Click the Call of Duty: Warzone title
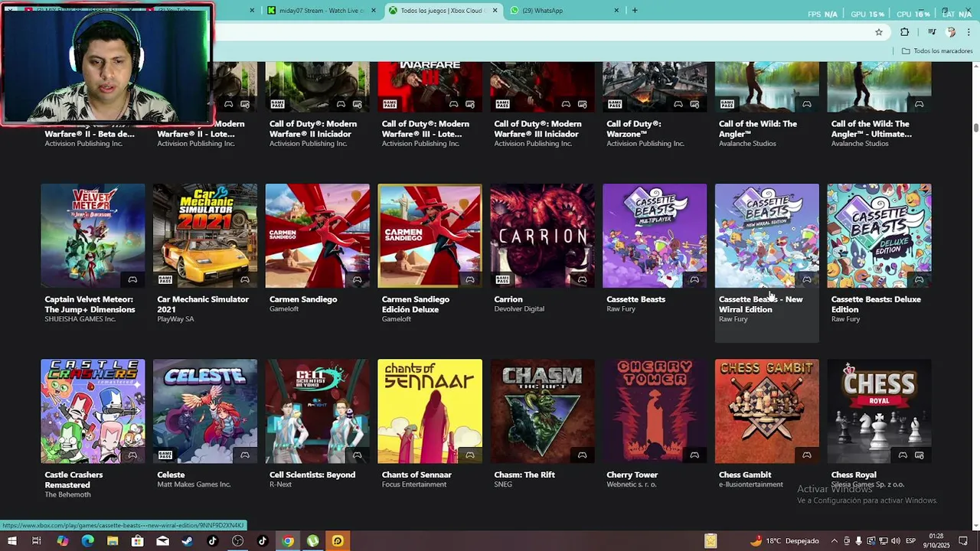 634,129
